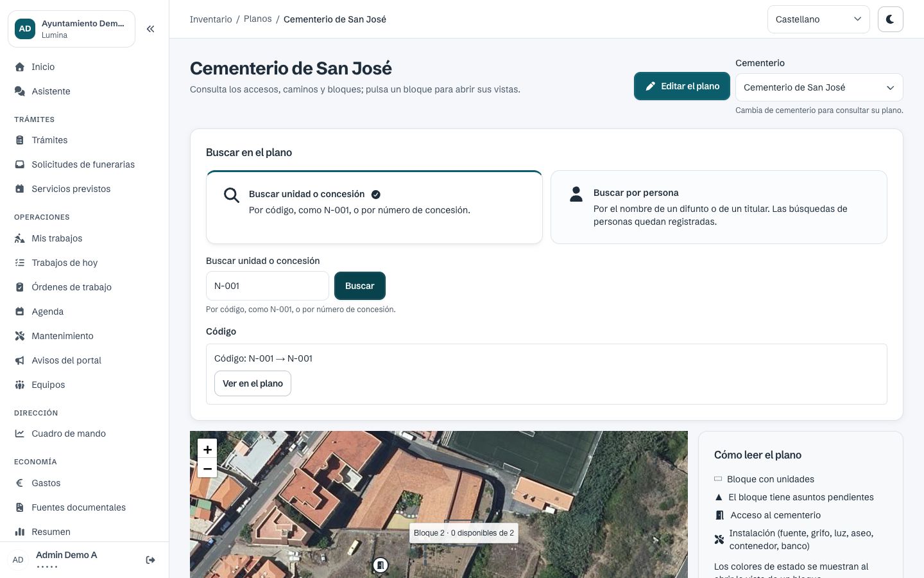Viewport: 924px width, 578px height.
Task: Click the Gastos euro icon
Action: click(20, 483)
